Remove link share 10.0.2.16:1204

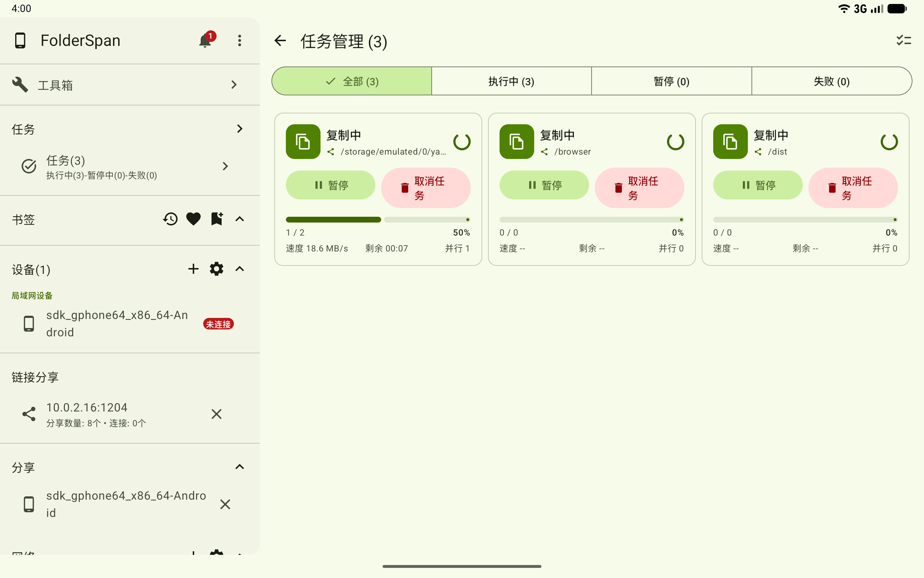(x=217, y=414)
